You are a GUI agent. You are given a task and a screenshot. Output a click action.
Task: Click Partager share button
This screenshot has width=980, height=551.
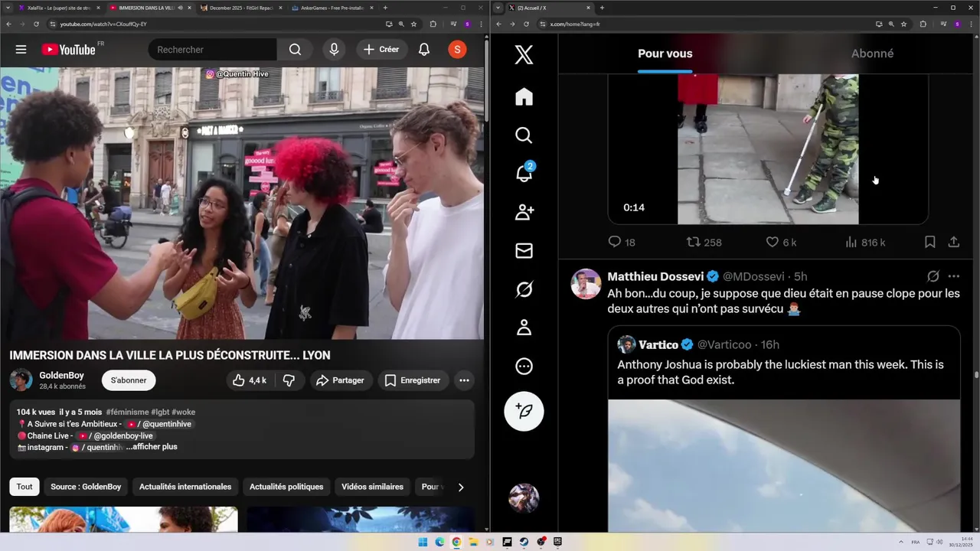click(341, 380)
